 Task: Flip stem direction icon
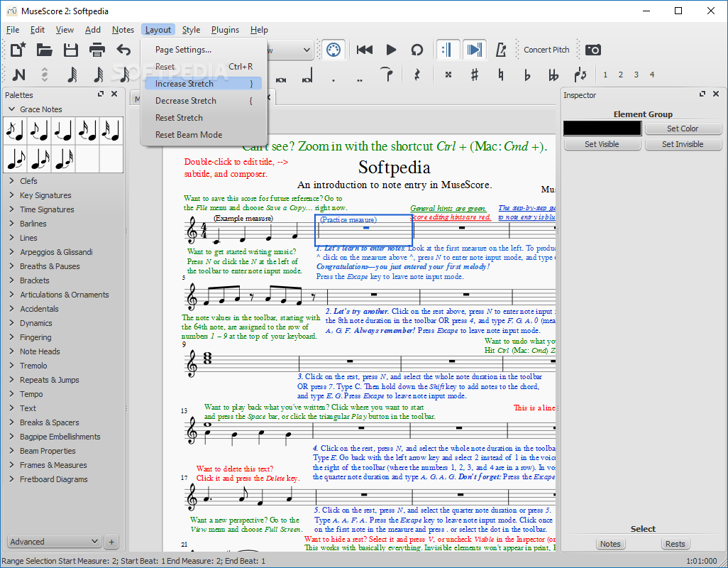(580, 75)
